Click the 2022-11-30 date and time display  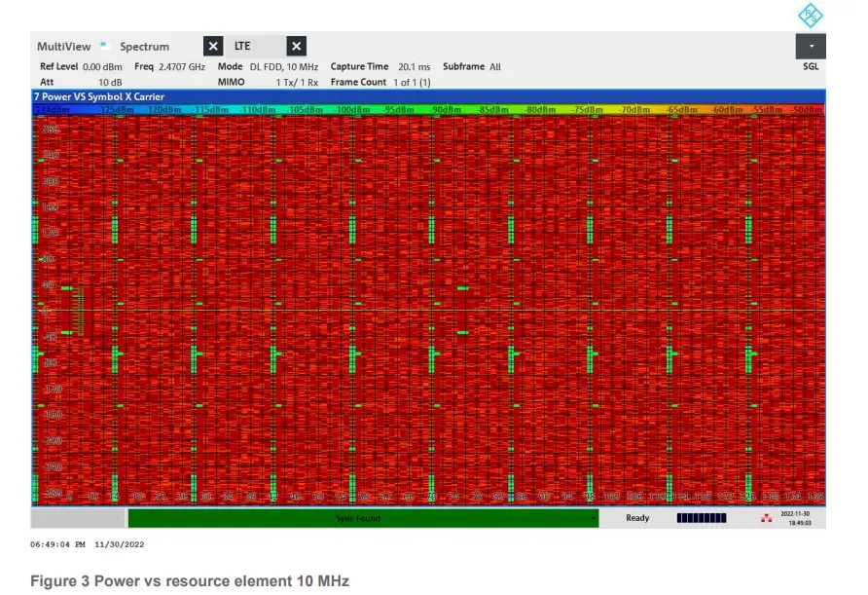point(795,518)
